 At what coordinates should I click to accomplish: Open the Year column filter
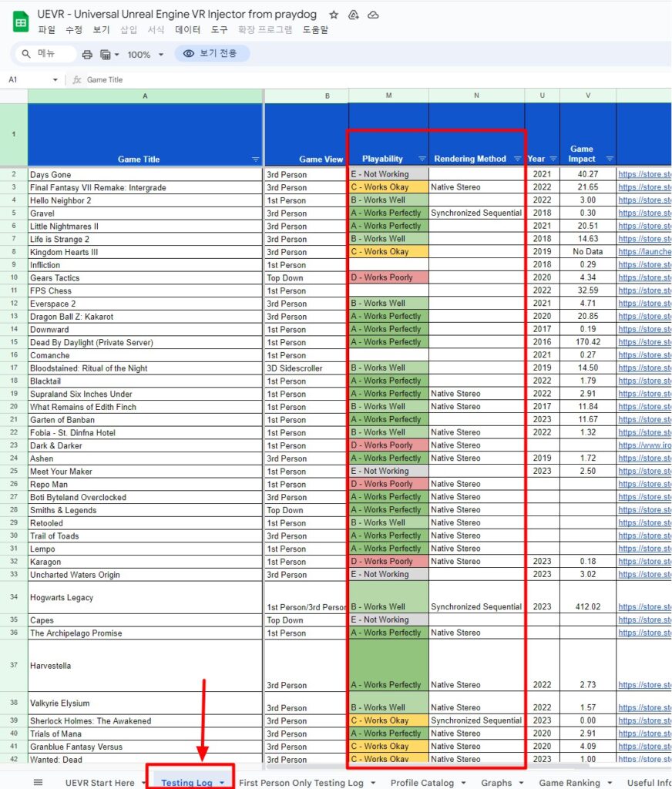[x=553, y=159]
